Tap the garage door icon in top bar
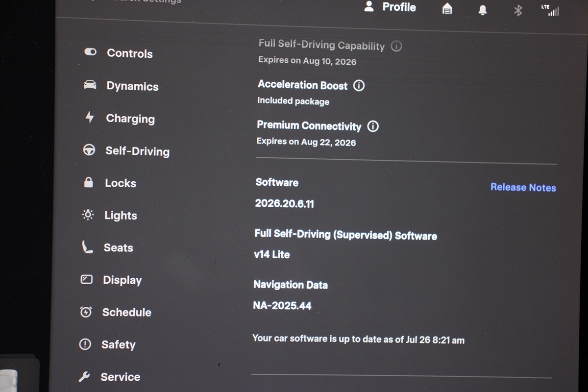 tap(447, 9)
